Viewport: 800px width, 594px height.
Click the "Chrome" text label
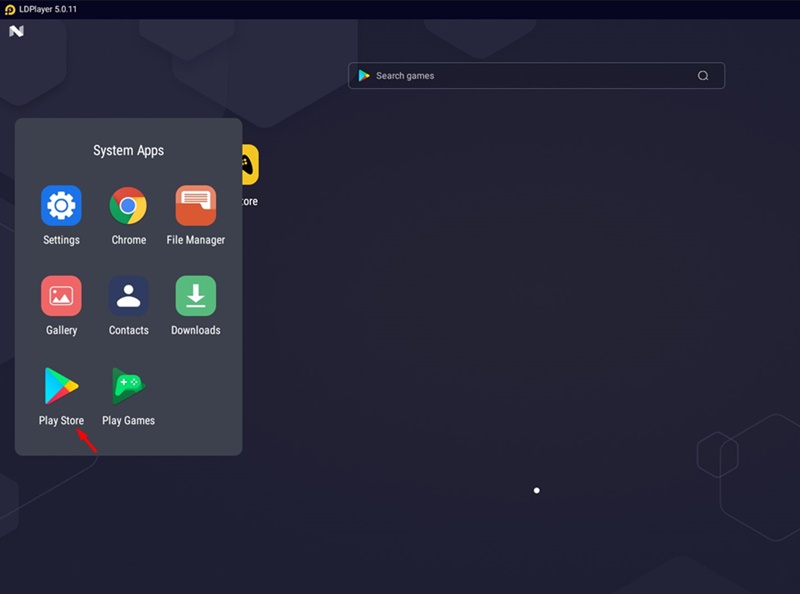coord(128,240)
